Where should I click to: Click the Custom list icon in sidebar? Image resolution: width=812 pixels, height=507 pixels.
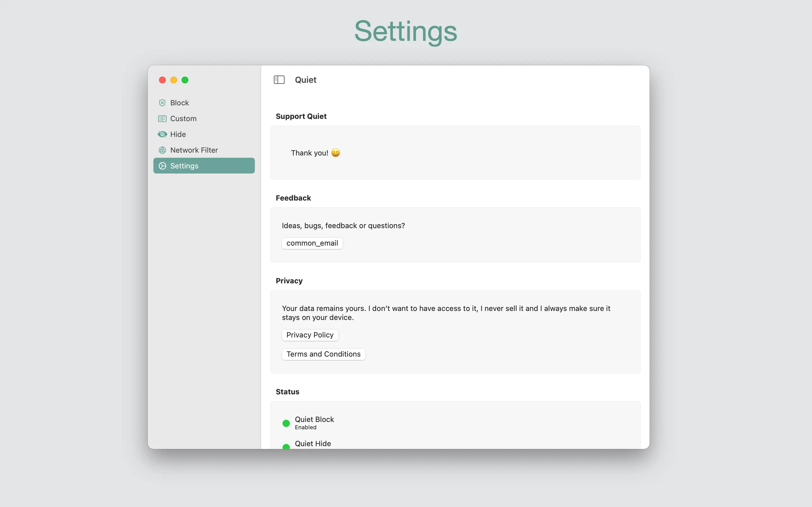point(162,118)
